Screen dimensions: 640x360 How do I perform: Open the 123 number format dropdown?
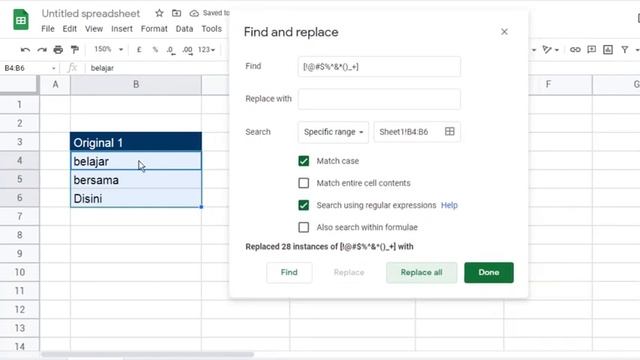point(207,50)
